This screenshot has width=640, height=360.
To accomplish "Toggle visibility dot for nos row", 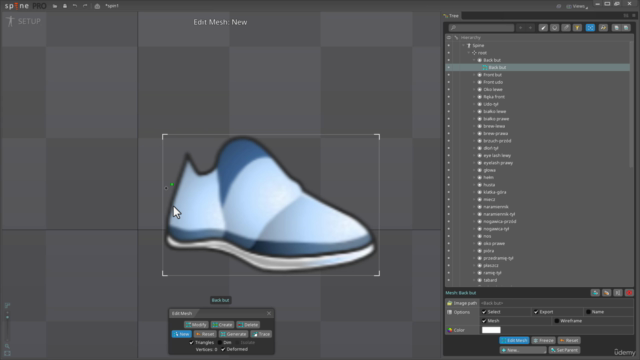I will 449,236.
